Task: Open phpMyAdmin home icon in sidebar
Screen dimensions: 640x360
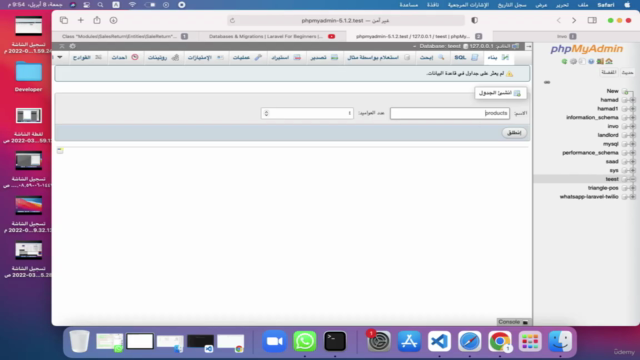Action: (x=609, y=61)
